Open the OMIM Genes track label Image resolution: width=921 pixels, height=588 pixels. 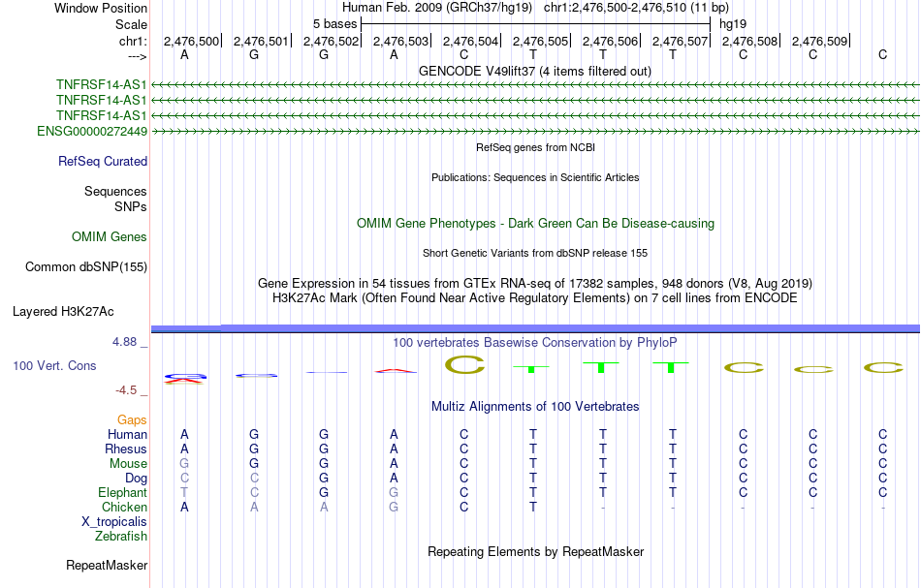click(110, 236)
